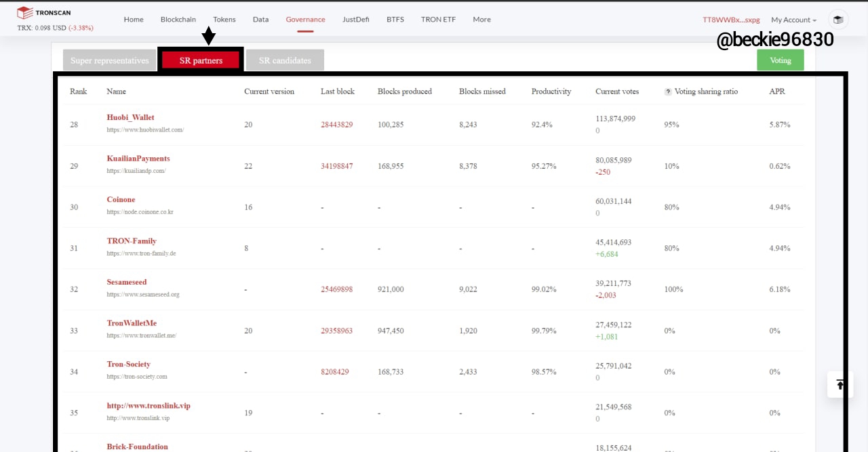This screenshot has width=868, height=452.
Task: Click the Blocks produced column header
Action: (x=405, y=91)
